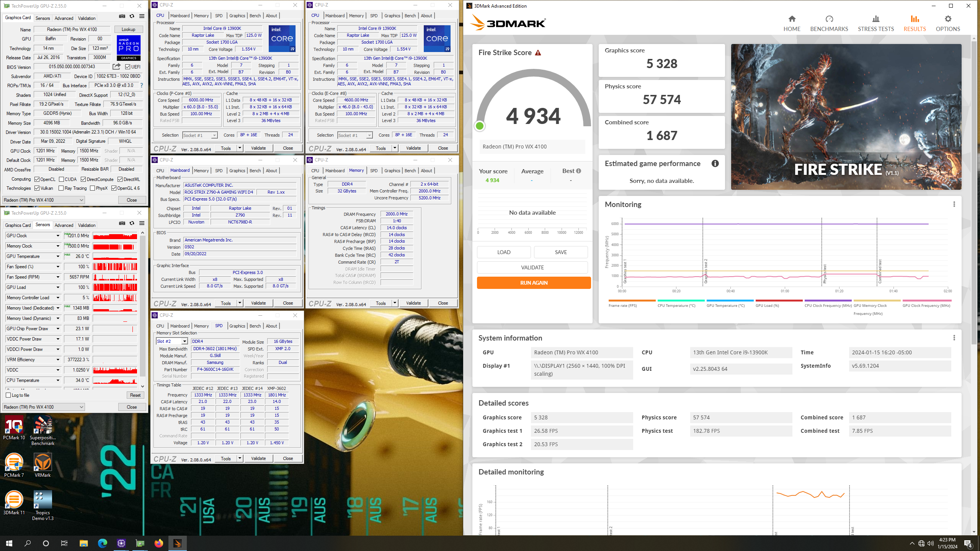980x551 pixels.
Task: Toggle the DirectCompute checkbox in GPU-Z
Action: (83, 179)
